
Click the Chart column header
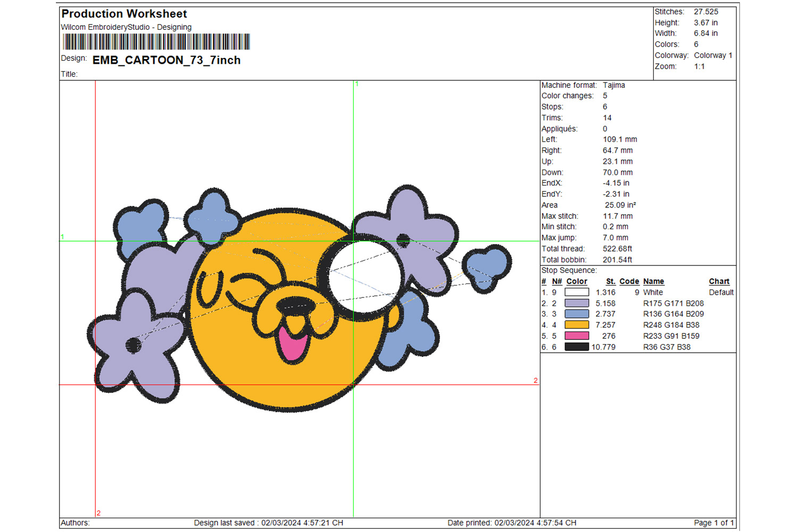(719, 281)
